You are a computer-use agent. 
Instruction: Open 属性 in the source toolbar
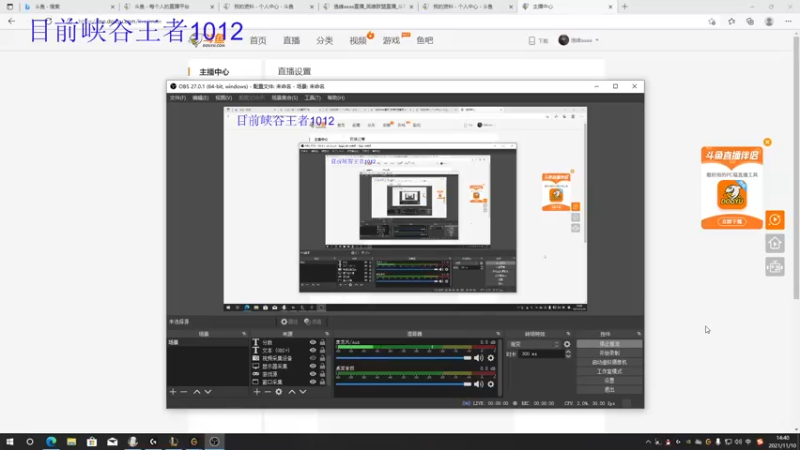coord(289,322)
